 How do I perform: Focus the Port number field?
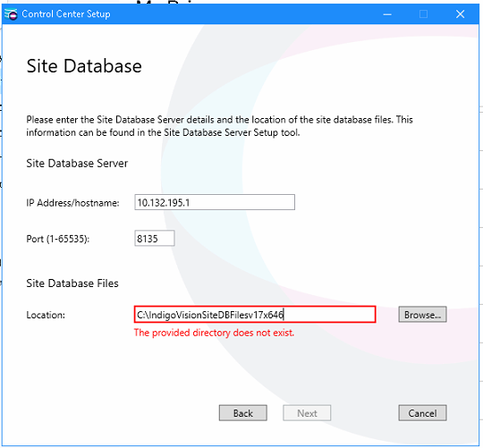155,239
